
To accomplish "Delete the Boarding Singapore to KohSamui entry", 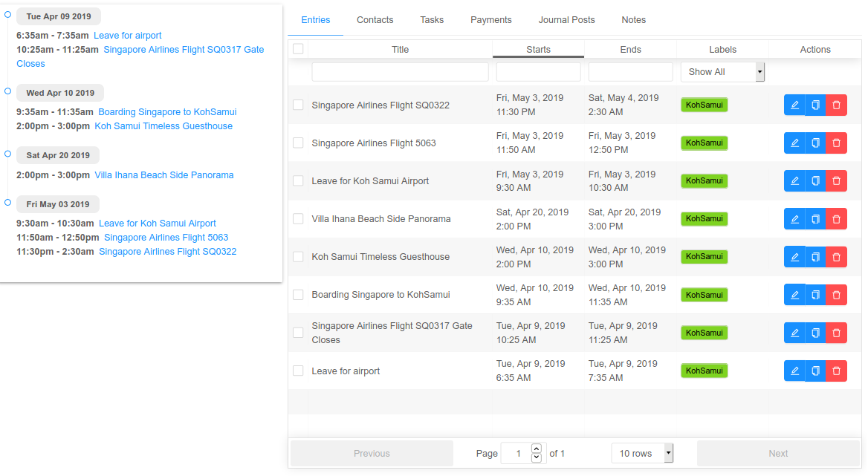I will tap(837, 295).
